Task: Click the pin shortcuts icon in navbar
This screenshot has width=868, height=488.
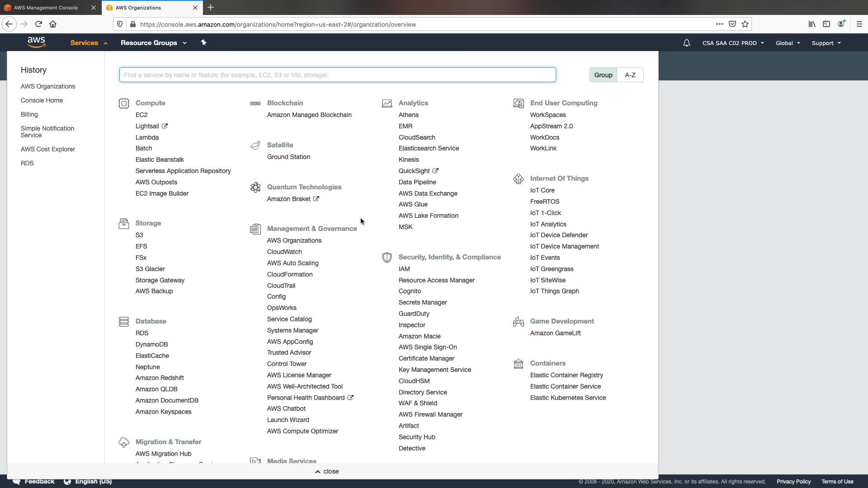Action: pos(203,42)
